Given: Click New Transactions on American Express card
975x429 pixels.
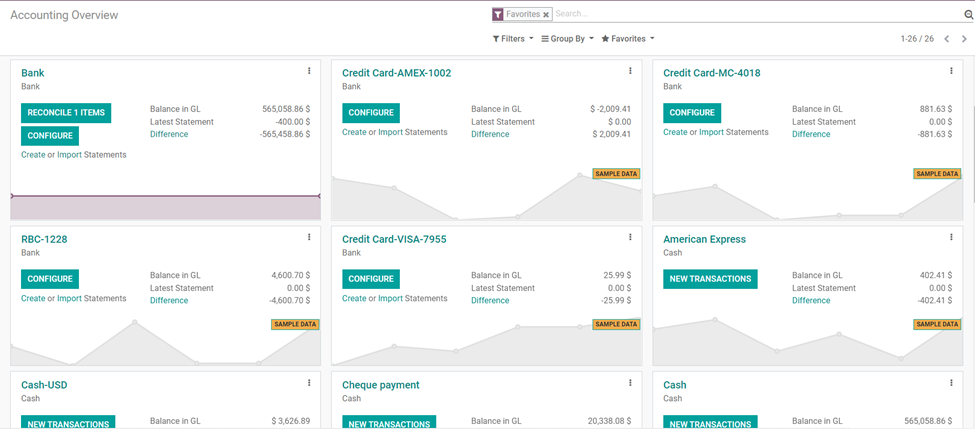Looking at the screenshot, I should coord(710,279).
